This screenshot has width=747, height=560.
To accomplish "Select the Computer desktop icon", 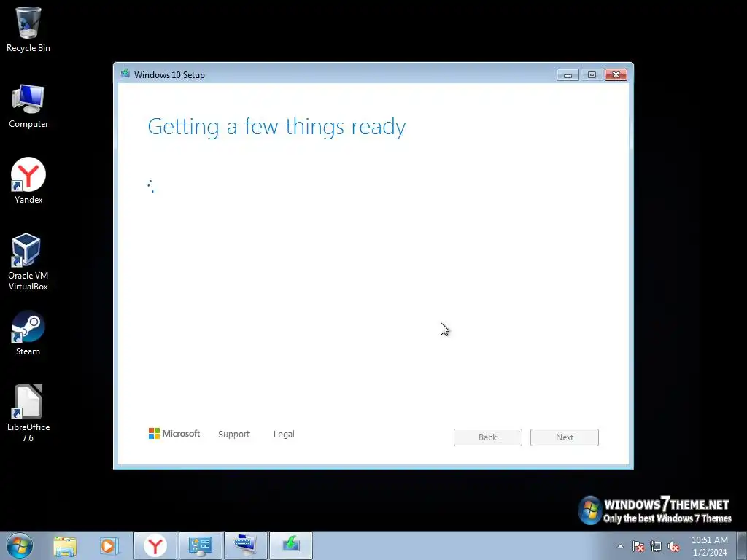I will coord(28,106).
